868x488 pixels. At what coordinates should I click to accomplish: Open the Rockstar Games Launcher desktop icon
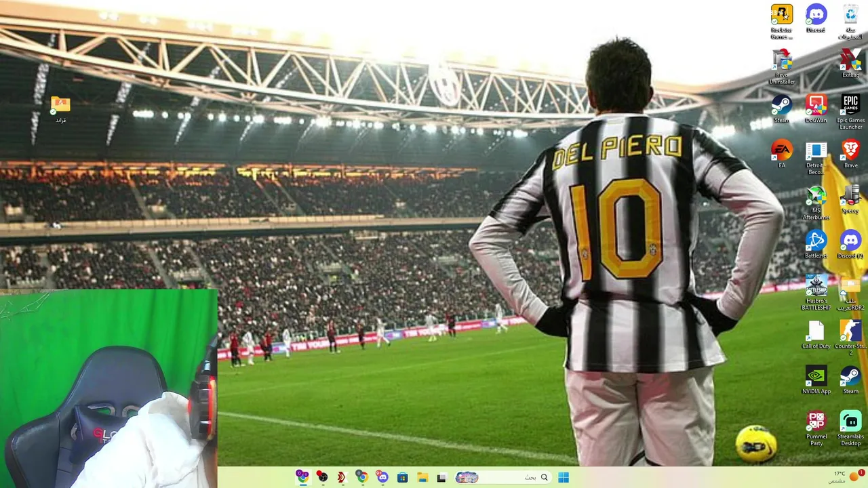coord(781,22)
